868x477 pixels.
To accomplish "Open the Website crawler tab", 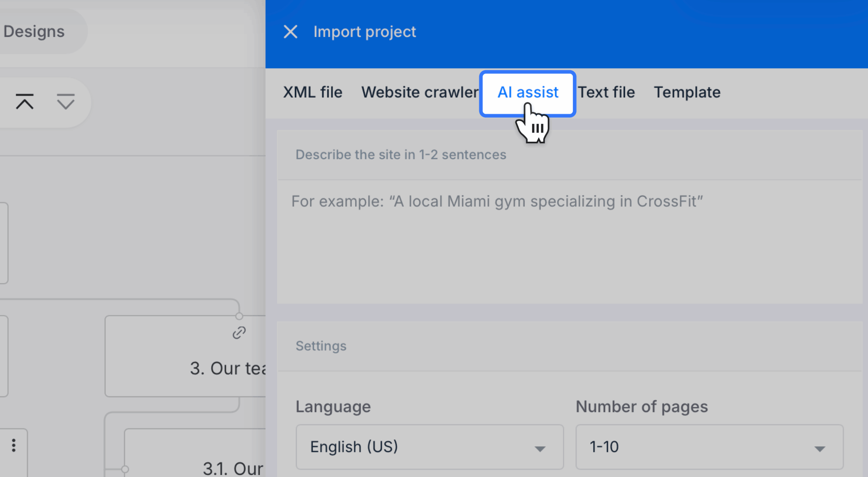I will click(420, 92).
